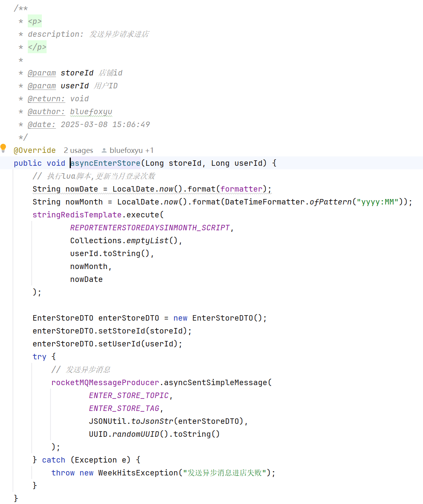Click rocketMQMessageProducer field reference
Viewport: 423px width, 504px height.
pos(105,383)
